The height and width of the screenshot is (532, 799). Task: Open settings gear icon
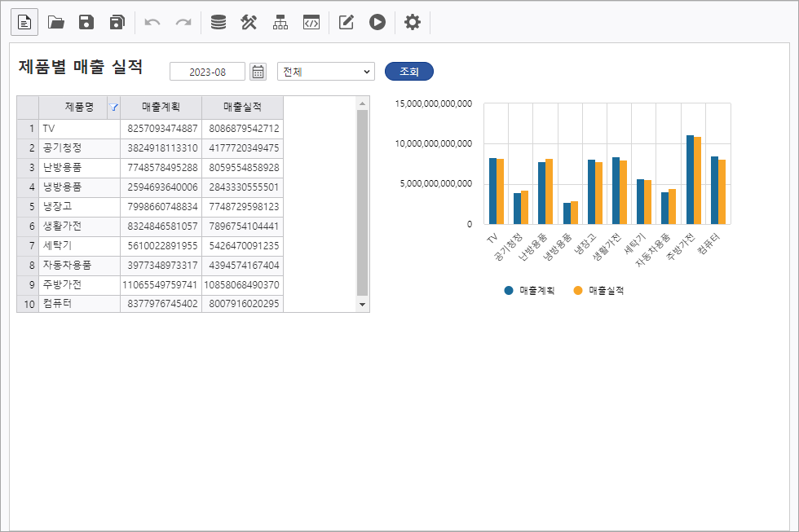coord(413,22)
